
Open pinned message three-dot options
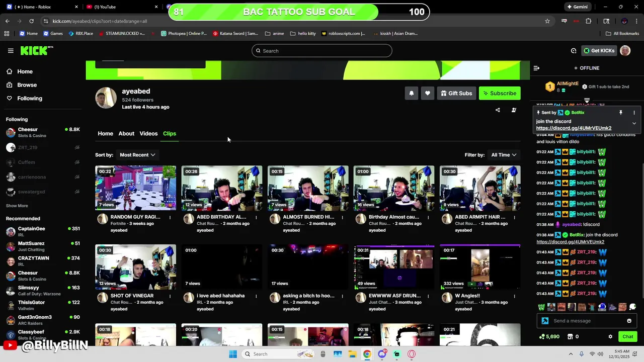click(x=634, y=113)
